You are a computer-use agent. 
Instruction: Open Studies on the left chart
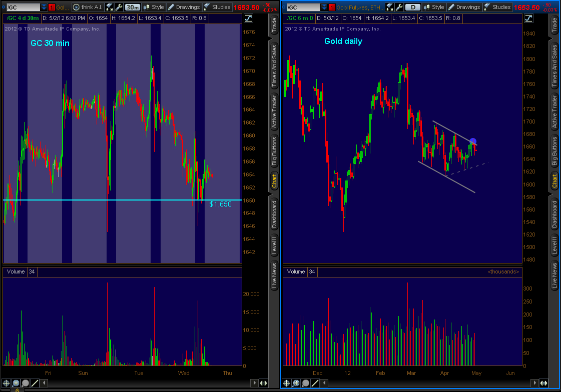(x=217, y=7)
